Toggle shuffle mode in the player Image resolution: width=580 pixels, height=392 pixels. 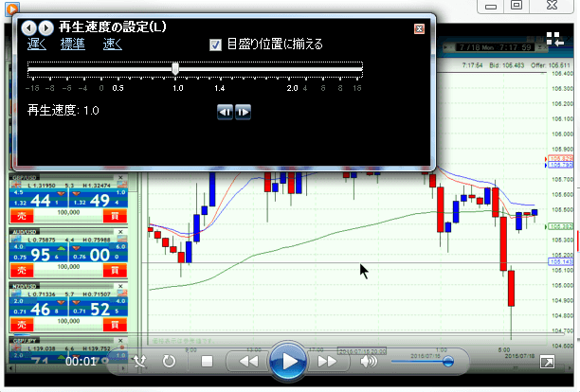pos(140,361)
